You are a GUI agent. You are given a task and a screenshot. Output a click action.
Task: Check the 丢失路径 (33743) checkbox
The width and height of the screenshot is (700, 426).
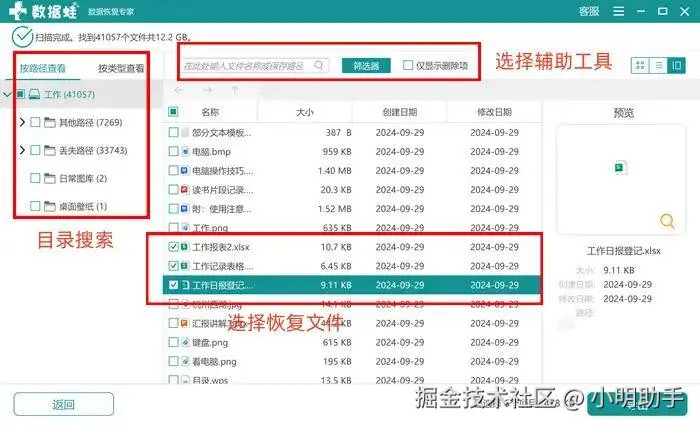[35, 150]
